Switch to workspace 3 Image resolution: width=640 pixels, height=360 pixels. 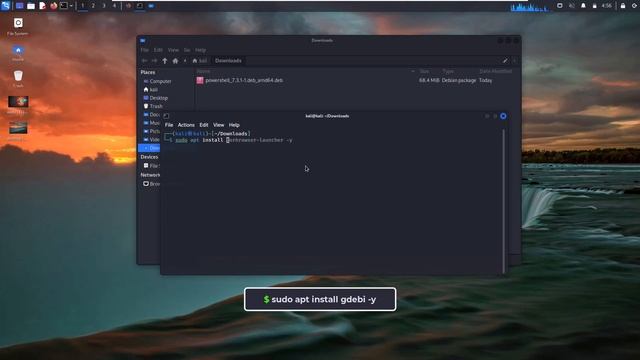tap(104, 6)
